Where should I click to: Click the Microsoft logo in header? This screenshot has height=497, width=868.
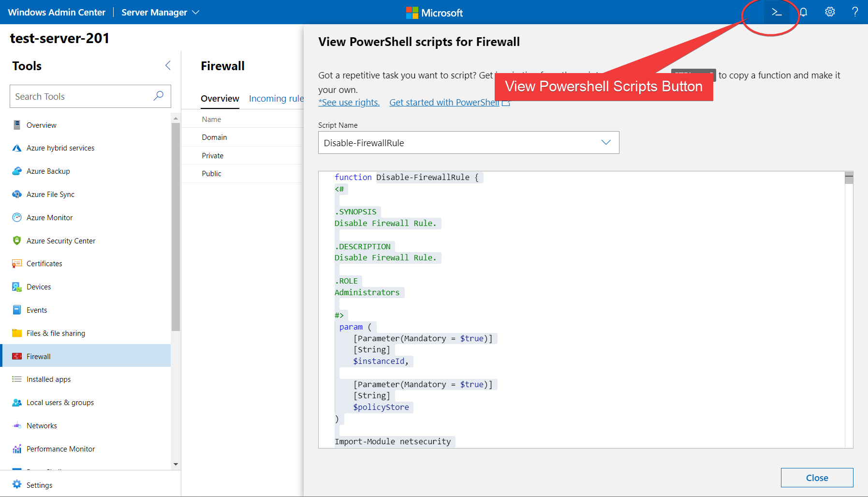coord(434,13)
